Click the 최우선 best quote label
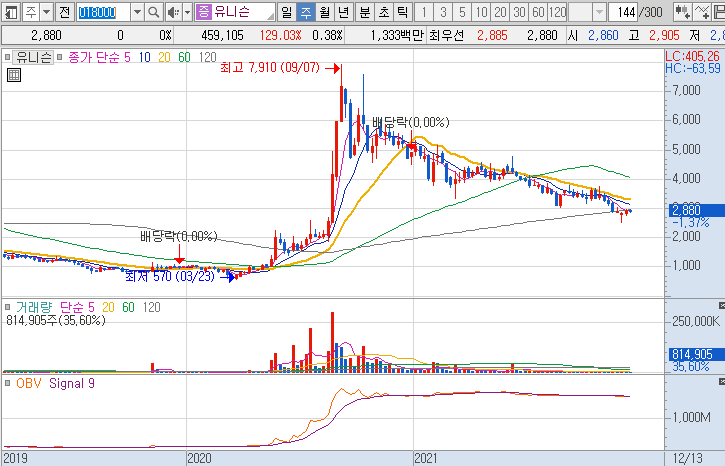Image resolution: width=725 pixels, height=466 pixels. click(446, 35)
